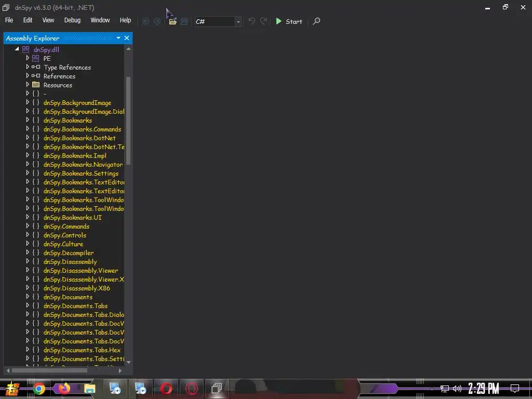Start debugging with the Start button

click(289, 21)
